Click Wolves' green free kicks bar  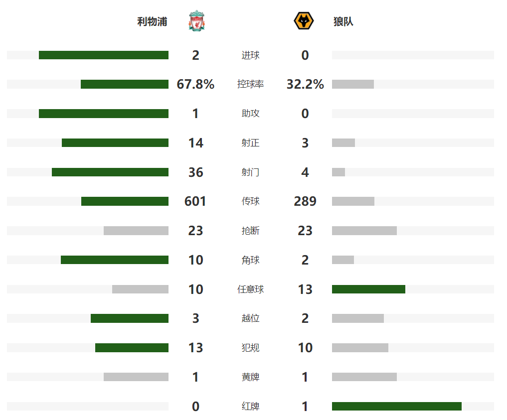click(368, 289)
